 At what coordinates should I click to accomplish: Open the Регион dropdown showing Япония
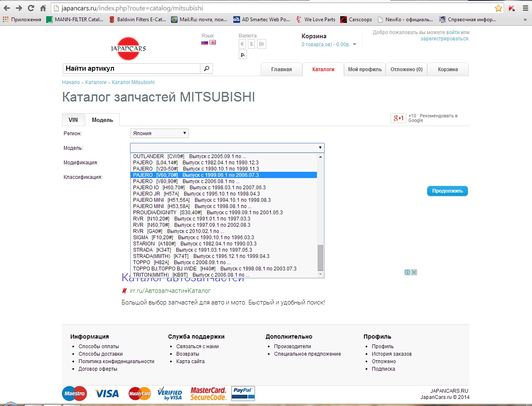pos(159,134)
